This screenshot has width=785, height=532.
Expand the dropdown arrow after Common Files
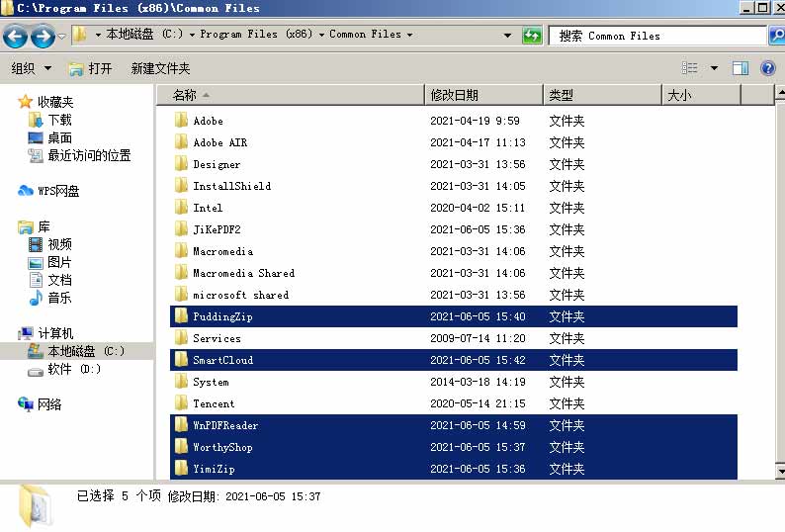click(x=410, y=35)
